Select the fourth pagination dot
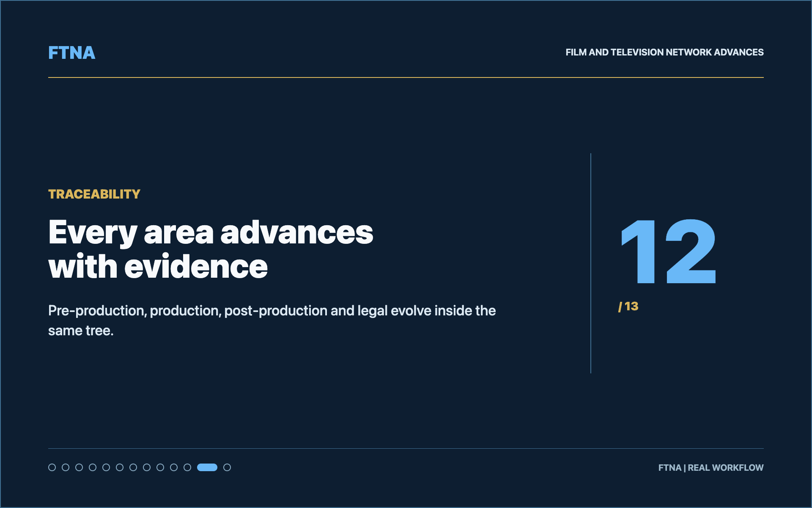The image size is (812, 508). pos(93,467)
